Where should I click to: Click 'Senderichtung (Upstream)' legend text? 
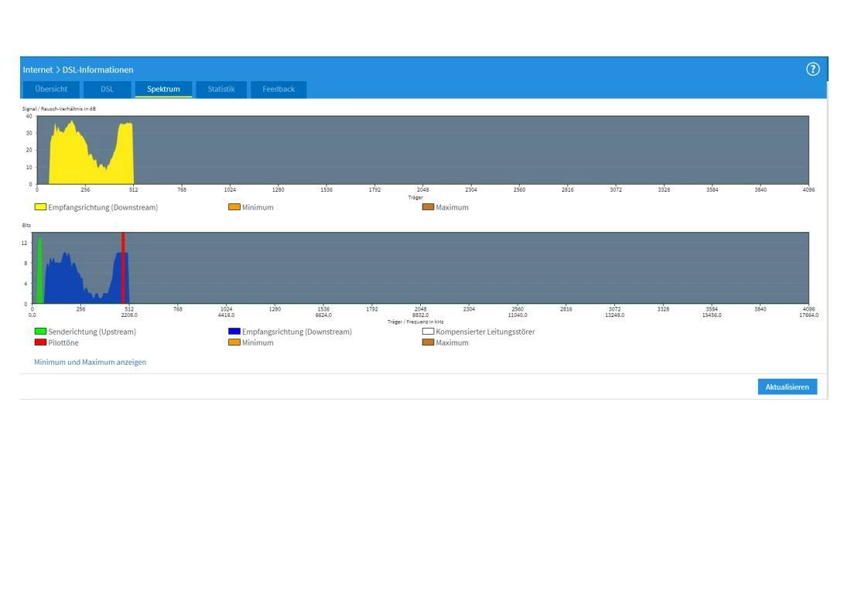(x=92, y=332)
